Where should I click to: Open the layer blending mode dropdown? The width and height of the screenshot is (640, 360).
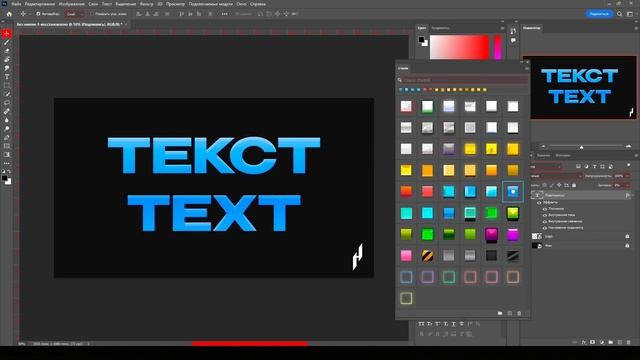(556, 176)
